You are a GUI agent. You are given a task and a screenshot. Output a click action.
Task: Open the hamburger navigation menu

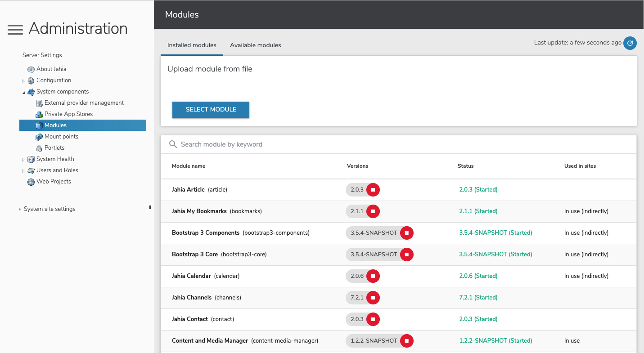click(x=15, y=29)
